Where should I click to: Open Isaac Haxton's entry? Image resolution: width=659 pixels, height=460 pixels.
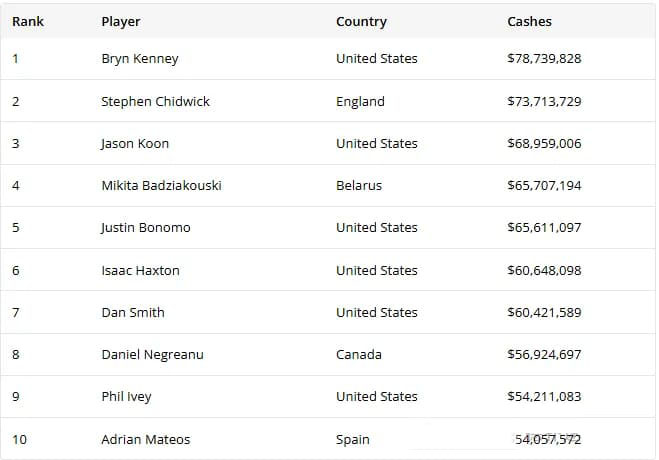tap(140, 270)
